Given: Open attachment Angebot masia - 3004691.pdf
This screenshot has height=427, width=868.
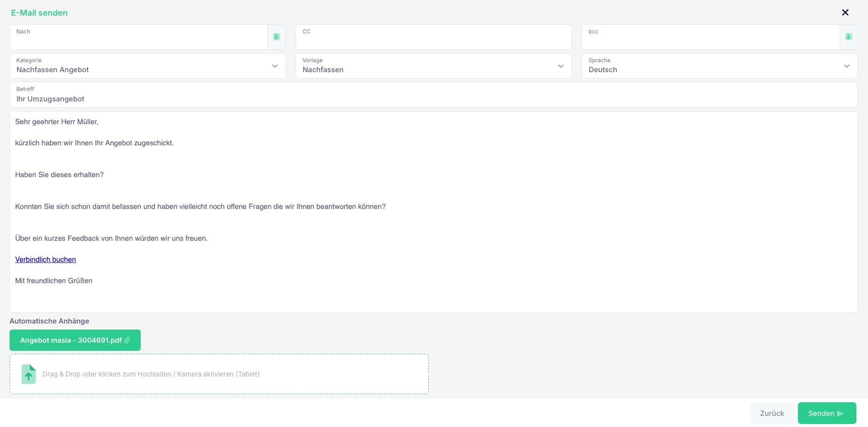Looking at the screenshot, I should tap(75, 340).
